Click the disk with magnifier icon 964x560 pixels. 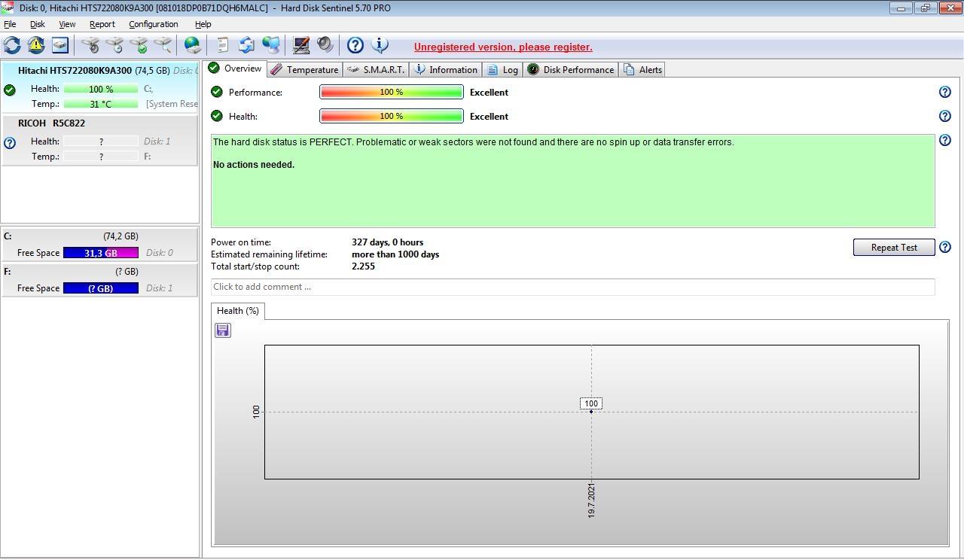pyautogui.click(x=163, y=45)
